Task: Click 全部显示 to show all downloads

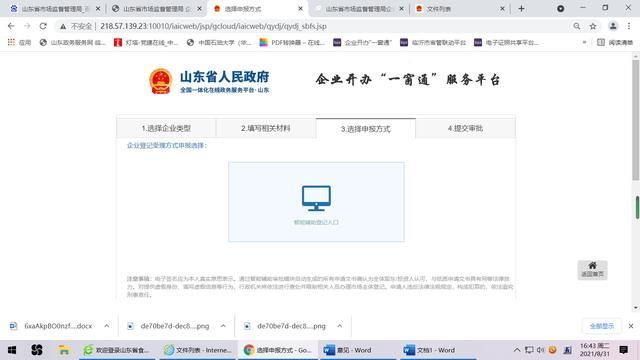Action: pos(602,326)
